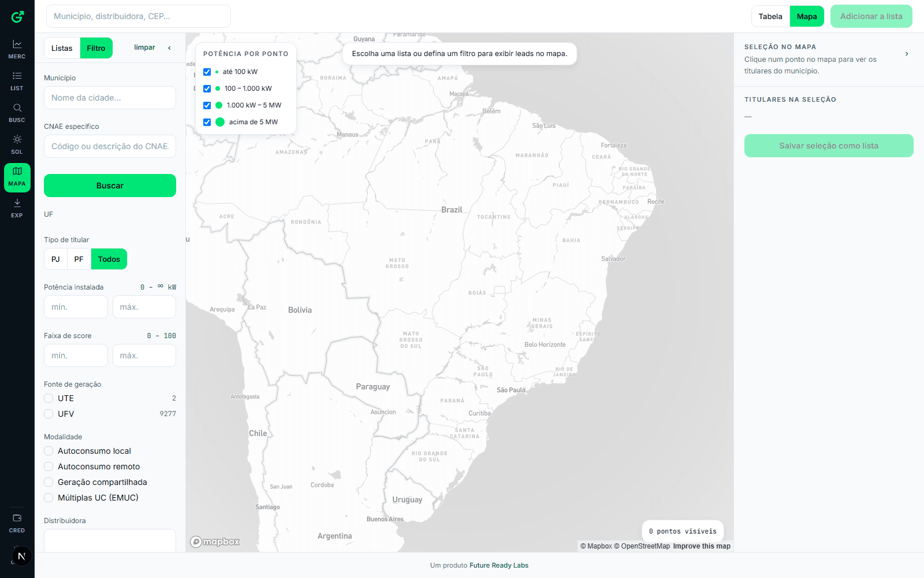The height and width of the screenshot is (578, 924).
Task: Open the Distribuidora field
Action: click(x=110, y=540)
